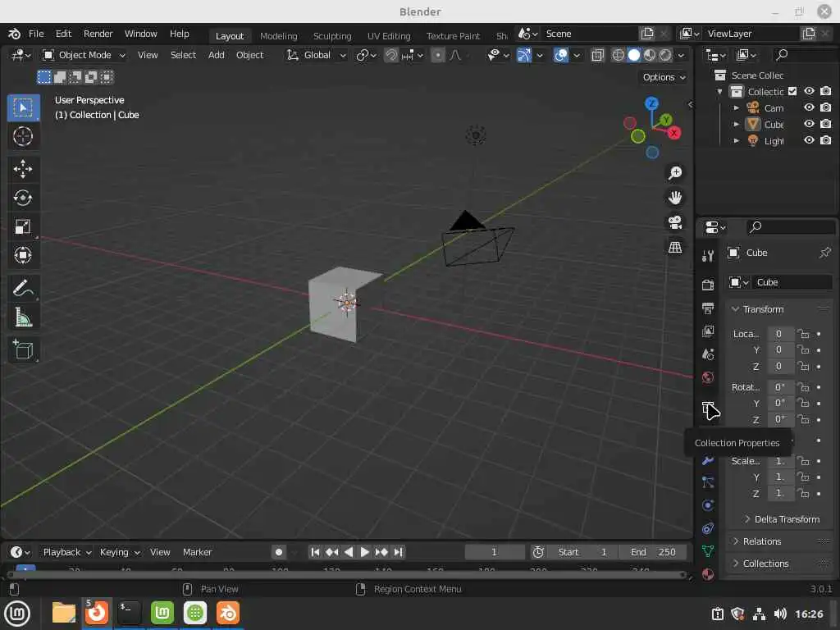
Task: Open the viewport Options dropdown
Action: coord(664,77)
